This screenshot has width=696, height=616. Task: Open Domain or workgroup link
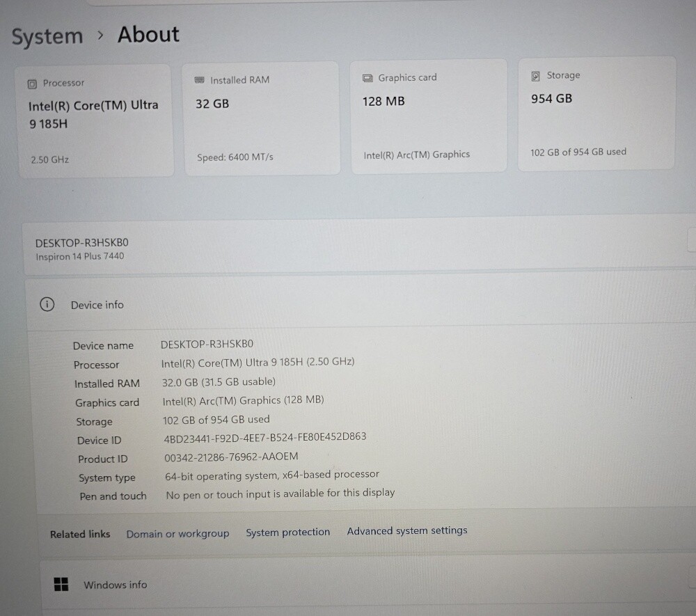pyautogui.click(x=177, y=533)
